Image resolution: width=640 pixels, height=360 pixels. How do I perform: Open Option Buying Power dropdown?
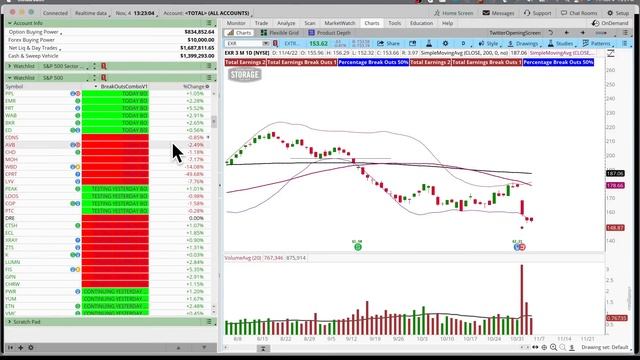[x=35, y=32]
